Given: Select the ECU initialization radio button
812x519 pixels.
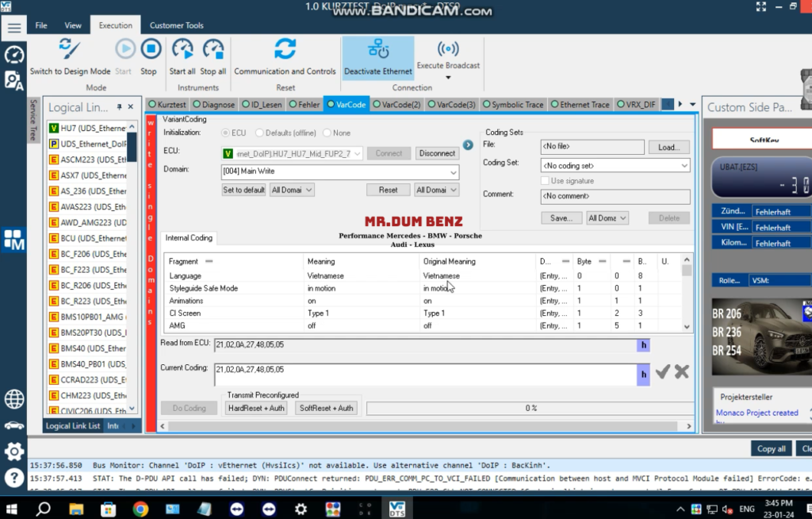Looking at the screenshot, I should click(225, 133).
